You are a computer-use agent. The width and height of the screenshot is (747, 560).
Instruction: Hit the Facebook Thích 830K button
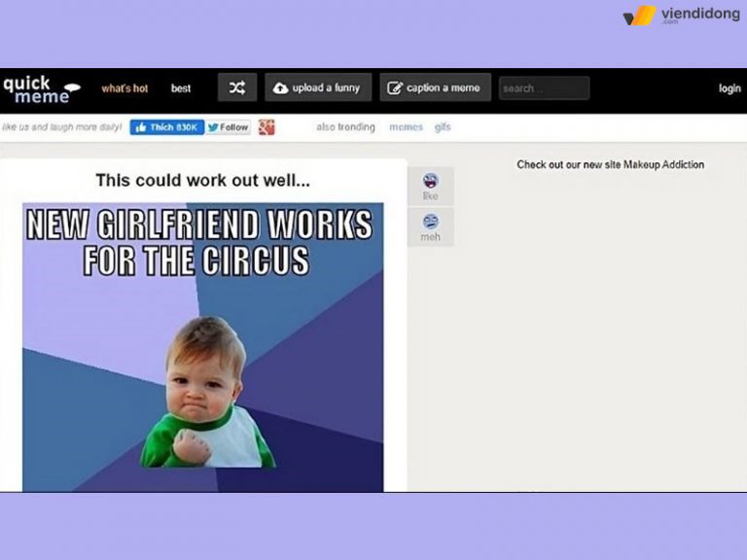pyautogui.click(x=166, y=127)
